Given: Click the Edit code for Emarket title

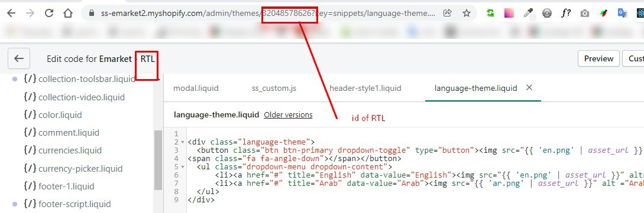Looking at the screenshot, I should pyautogui.click(x=101, y=58).
